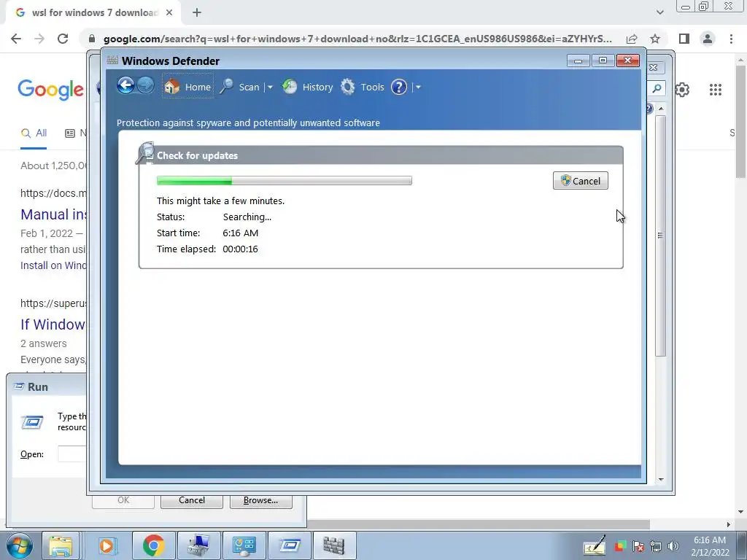Open Chrome three-dot menu
The width and height of the screenshot is (747, 560).
[x=731, y=39]
